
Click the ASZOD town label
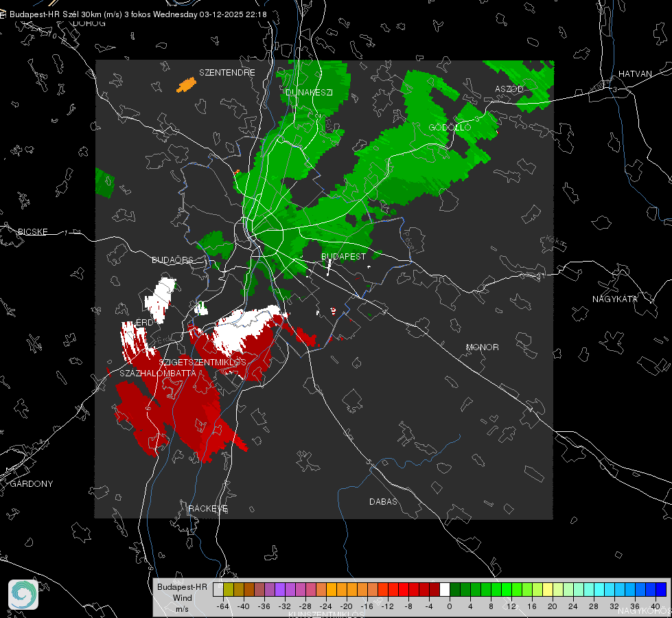[x=509, y=89]
